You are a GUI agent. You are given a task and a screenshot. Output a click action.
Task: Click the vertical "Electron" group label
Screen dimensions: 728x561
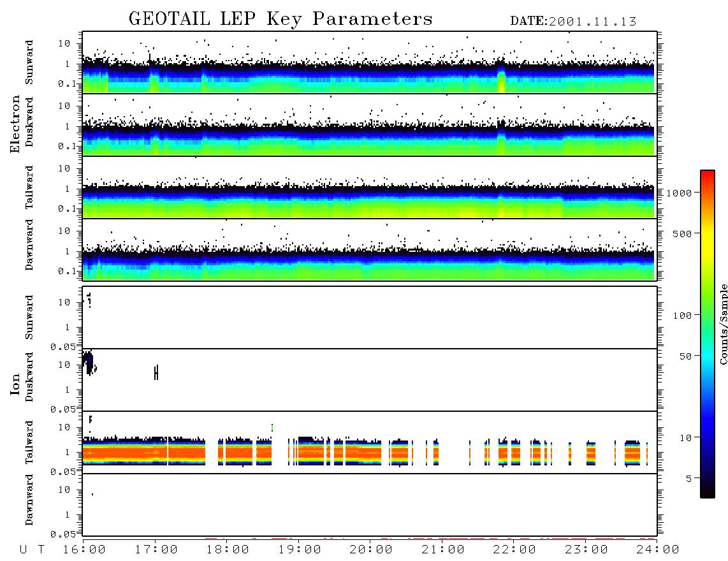(15, 124)
